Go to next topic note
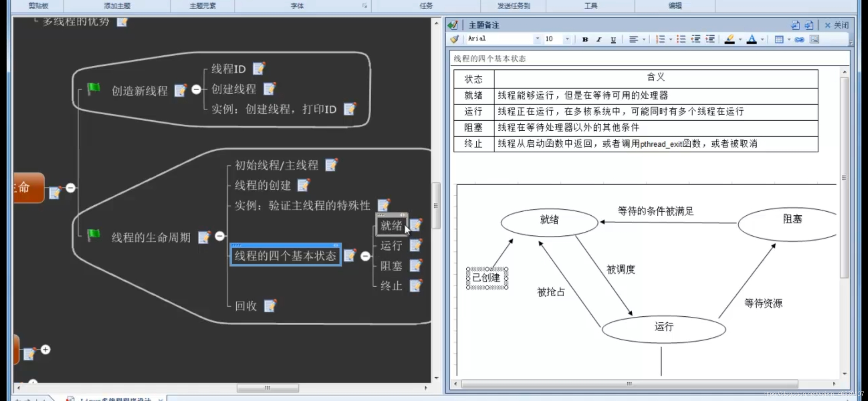The width and height of the screenshot is (868, 401). (809, 25)
